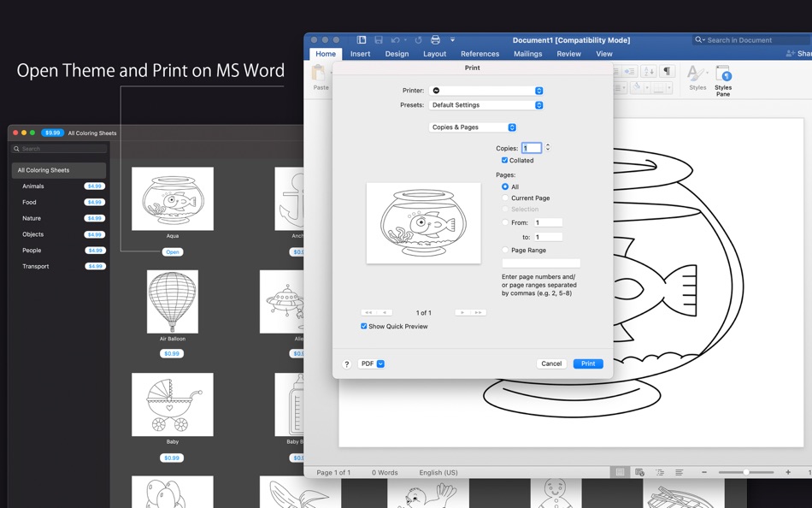Viewport: 812px width, 508px height.
Task: Click the $0.99 price under Baby
Action: point(172,458)
